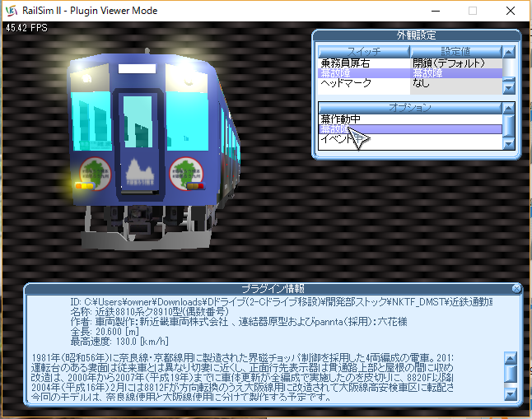Click the plugin description scroll-down arrow
Viewport: 532px width, 419px height.
coord(511,394)
